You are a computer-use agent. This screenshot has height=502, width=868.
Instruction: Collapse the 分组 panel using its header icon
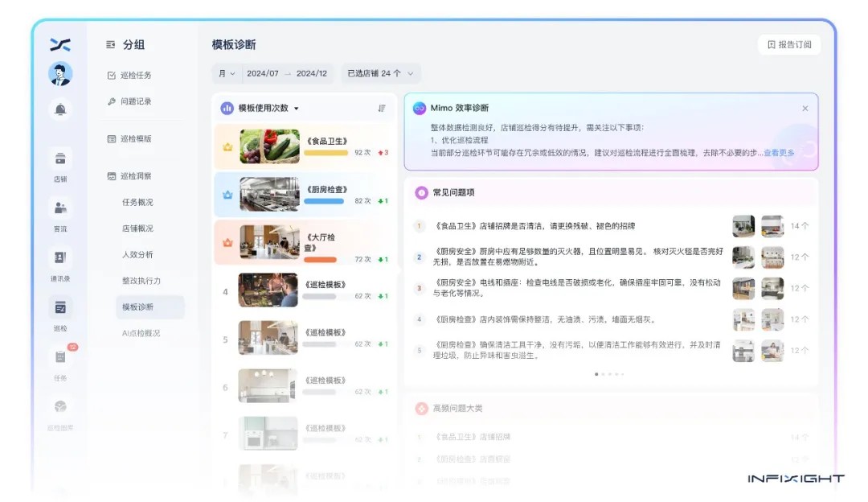click(111, 45)
